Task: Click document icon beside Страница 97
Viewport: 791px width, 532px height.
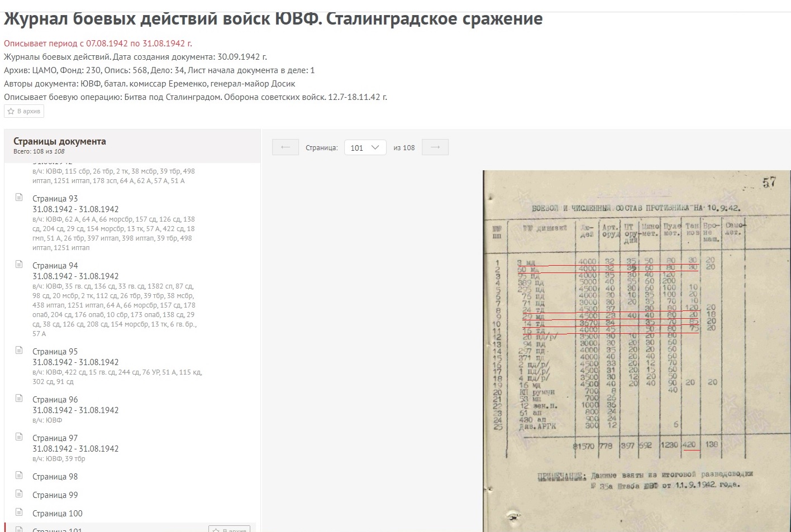Action: [19, 437]
